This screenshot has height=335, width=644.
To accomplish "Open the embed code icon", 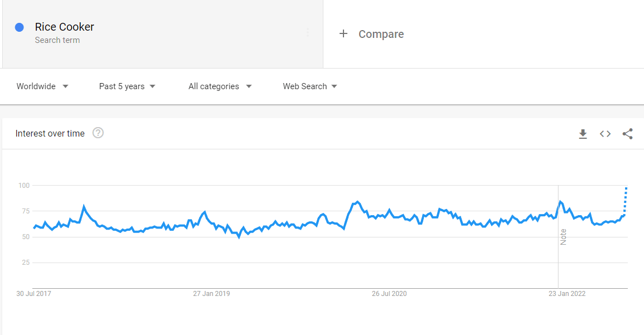I will click(x=605, y=134).
